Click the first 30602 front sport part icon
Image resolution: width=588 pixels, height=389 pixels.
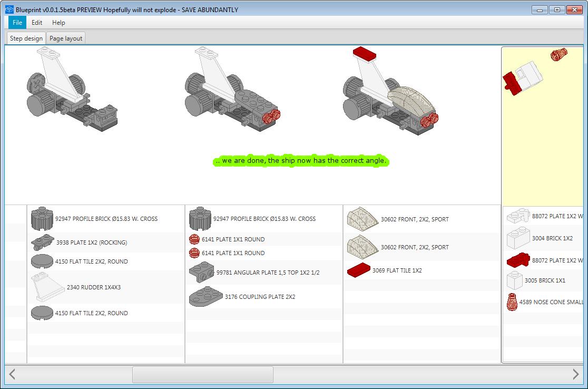click(362, 219)
